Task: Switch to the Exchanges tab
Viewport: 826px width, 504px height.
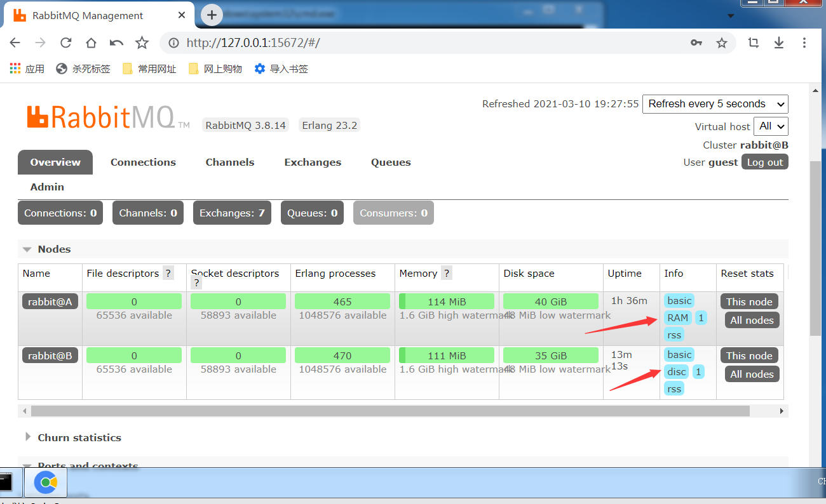Action: click(313, 162)
